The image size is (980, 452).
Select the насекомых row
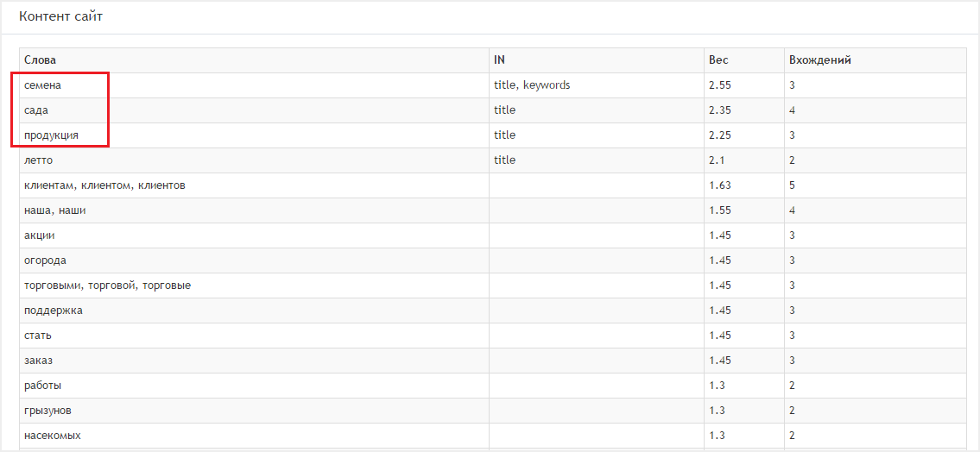(493, 435)
